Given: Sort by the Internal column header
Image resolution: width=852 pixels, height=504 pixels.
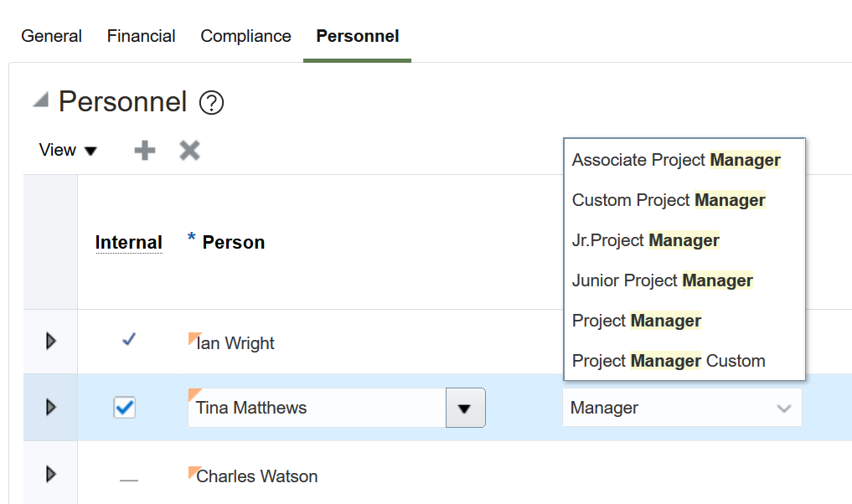Looking at the screenshot, I should (x=128, y=243).
